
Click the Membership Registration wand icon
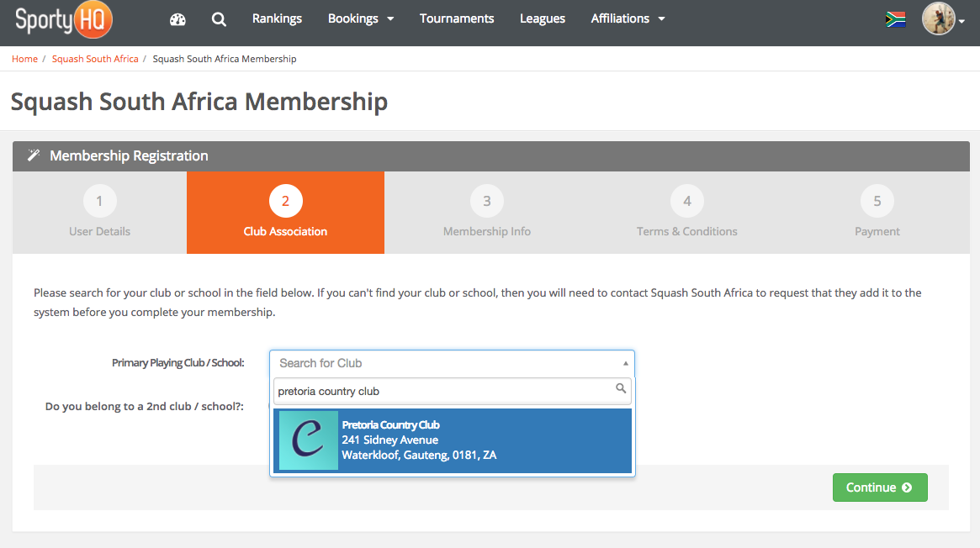pyautogui.click(x=34, y=155)
